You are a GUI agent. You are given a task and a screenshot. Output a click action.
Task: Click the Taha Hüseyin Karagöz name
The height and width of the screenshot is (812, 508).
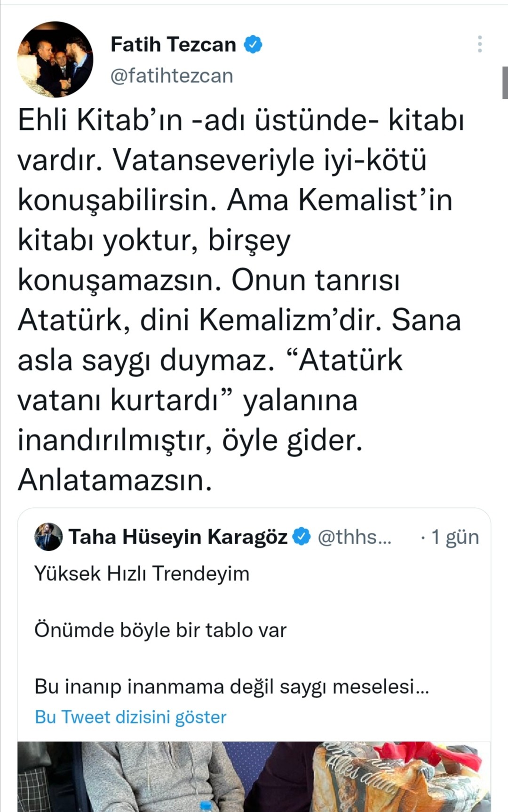pyautogui.click(x=178, y=537)
